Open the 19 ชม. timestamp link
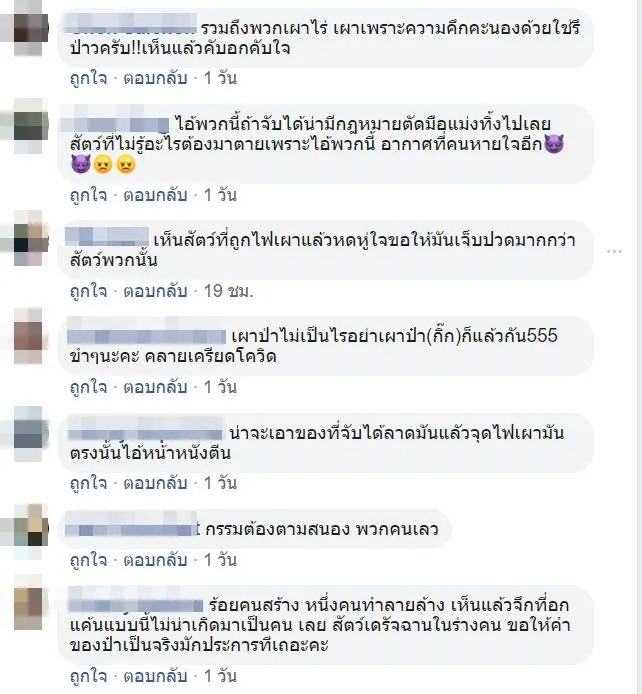The image size is (642, 694). [228, 291]
